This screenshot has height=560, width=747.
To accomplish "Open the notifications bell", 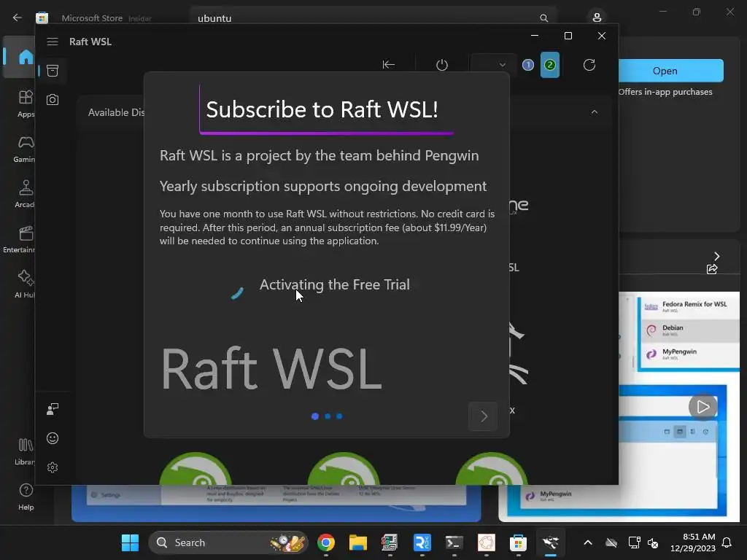I will tap(727, 542).
